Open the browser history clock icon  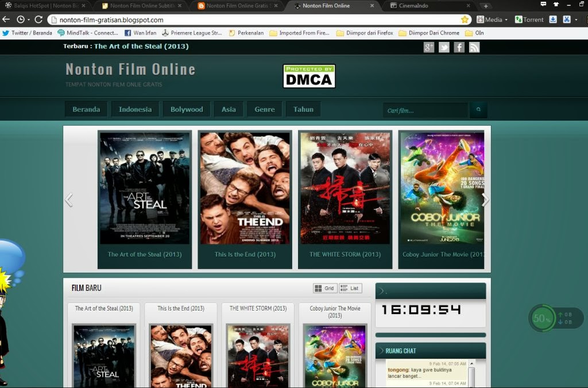click(21, 20)
